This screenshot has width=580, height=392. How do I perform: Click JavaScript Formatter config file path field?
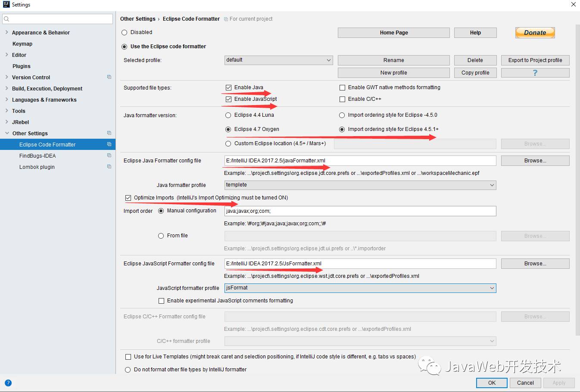point(360,264)
